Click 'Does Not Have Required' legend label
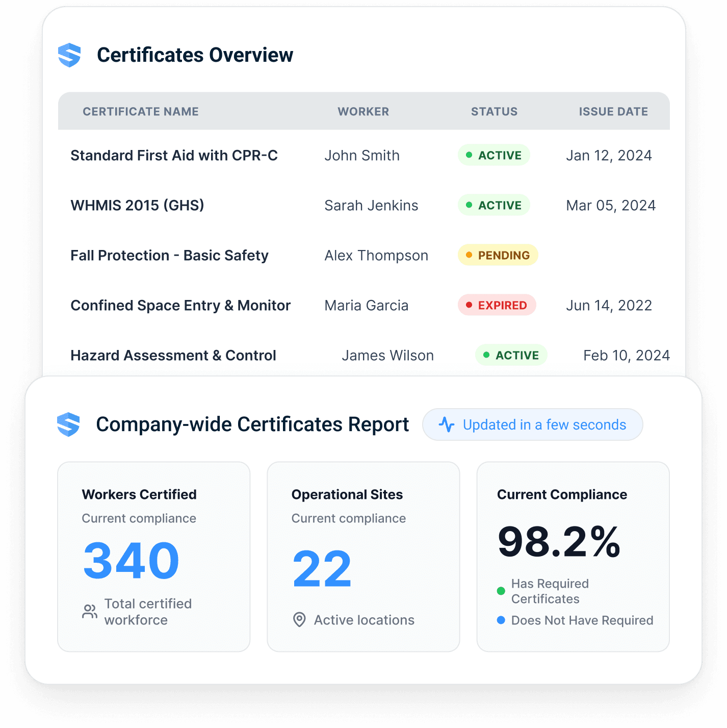This screenshot has height=728, width=727. pyautogui.click(x=582, y=620)
